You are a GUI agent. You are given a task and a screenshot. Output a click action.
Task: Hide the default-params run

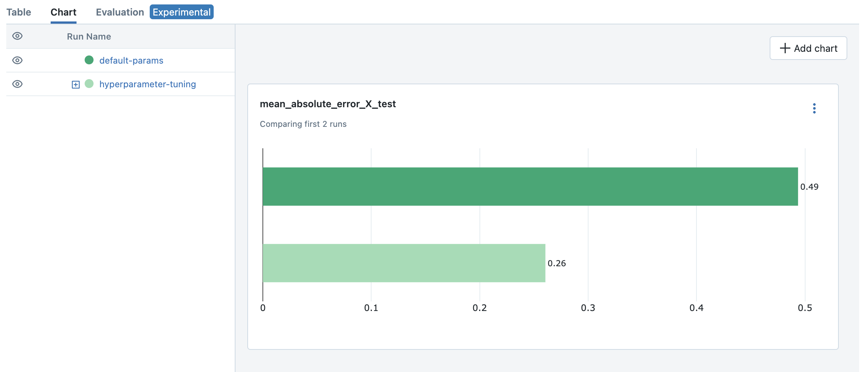tap(17, 60)
